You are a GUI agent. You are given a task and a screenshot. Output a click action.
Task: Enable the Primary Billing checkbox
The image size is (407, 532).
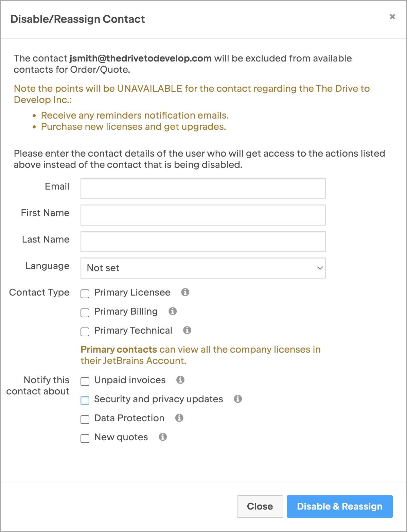click(85, 313)
